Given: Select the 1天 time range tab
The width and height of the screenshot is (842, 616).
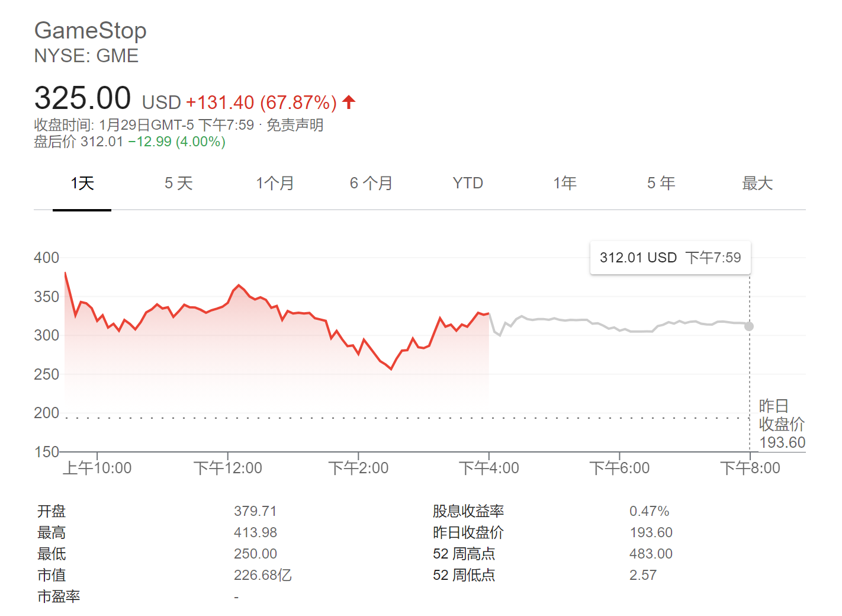Looking at the screenshot, I should [x=82, y=184].
